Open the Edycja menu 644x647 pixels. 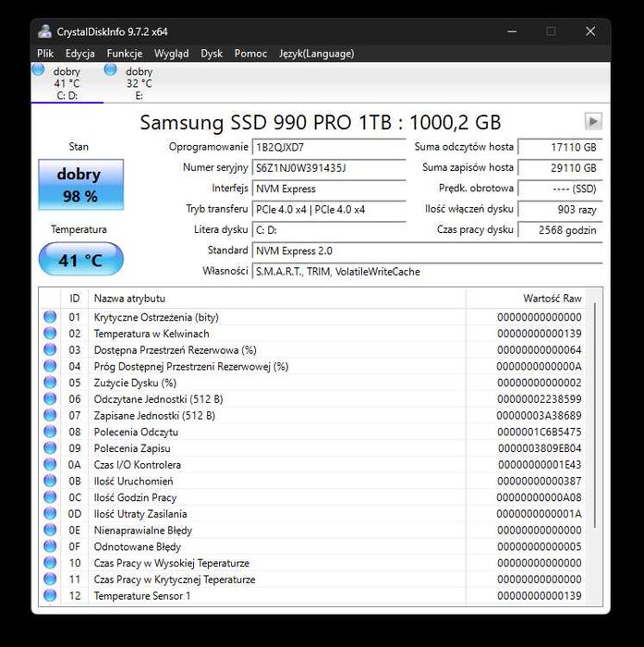[x=80, y=54]
